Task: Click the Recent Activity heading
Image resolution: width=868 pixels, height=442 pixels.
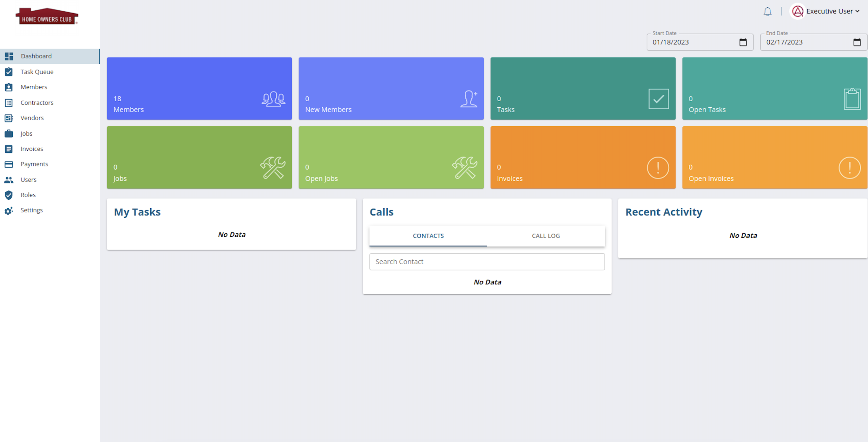Action: (664, 212)
